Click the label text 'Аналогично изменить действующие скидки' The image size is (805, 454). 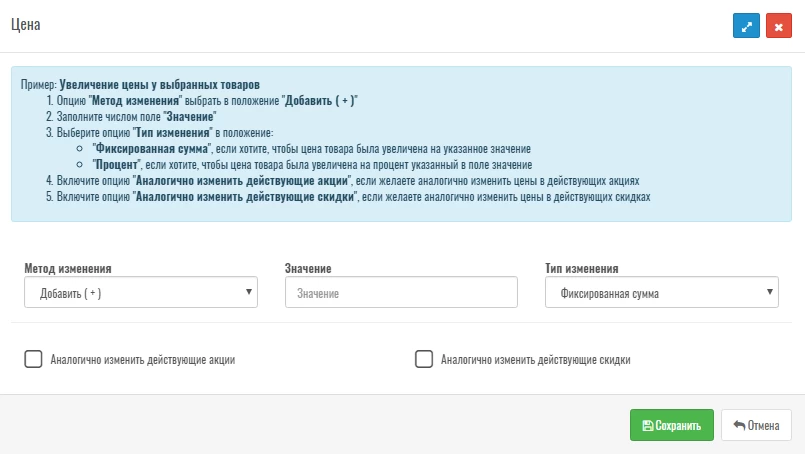[536, 360]
